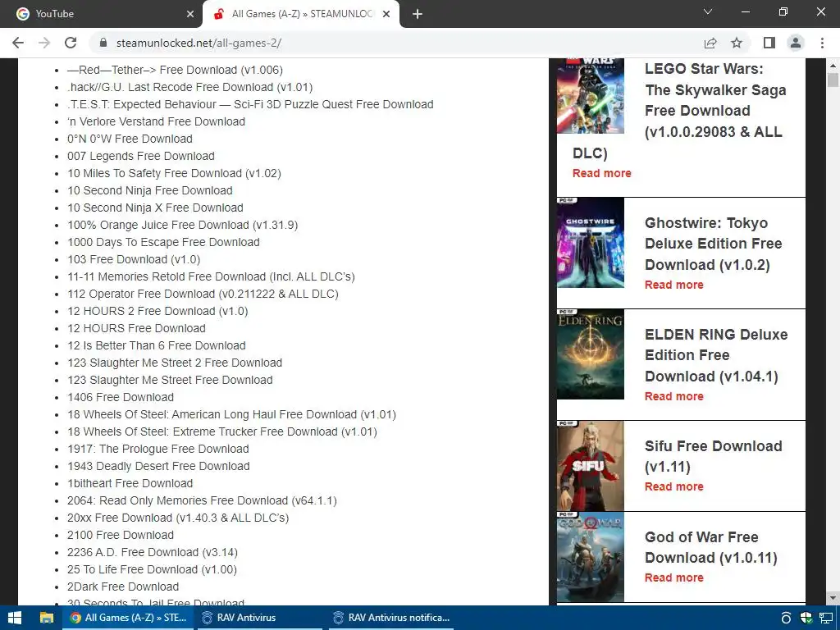Open 12 Is Better Than 6 link
The height and width of the screenshot is (630, 840).
pyautogui.click(x=157, y=345)
